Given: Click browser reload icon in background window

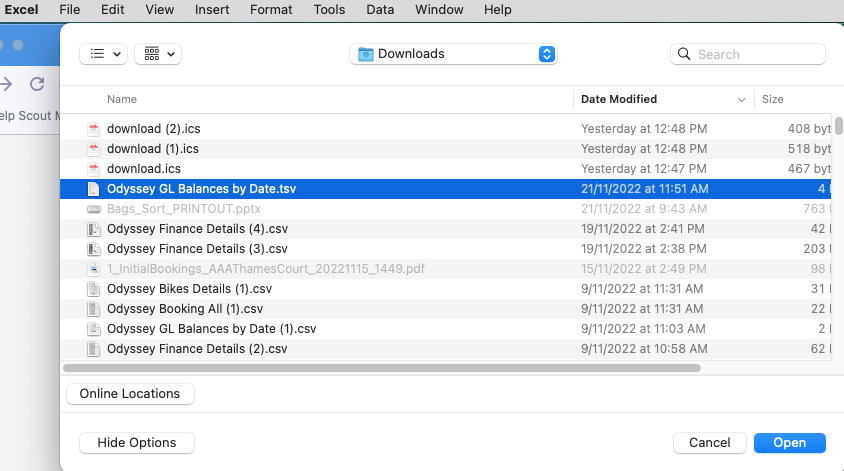Looking at the screenshot, I should [x=37, y=84].
